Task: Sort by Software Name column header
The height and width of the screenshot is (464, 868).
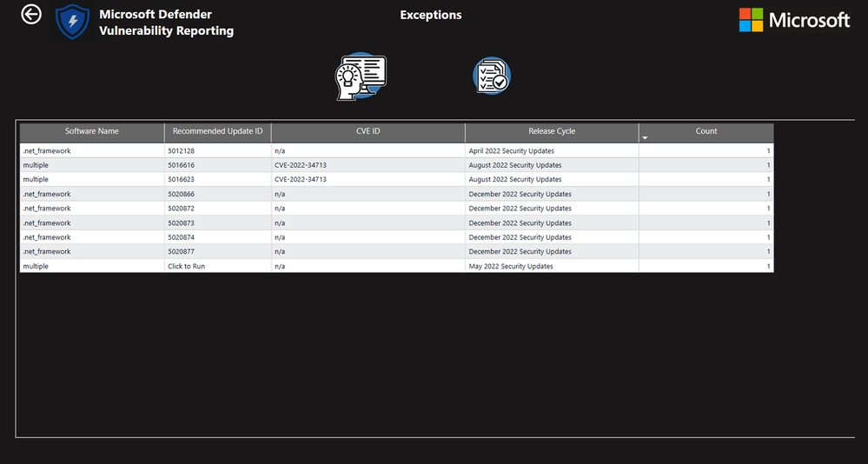Action: coord(92,131)
